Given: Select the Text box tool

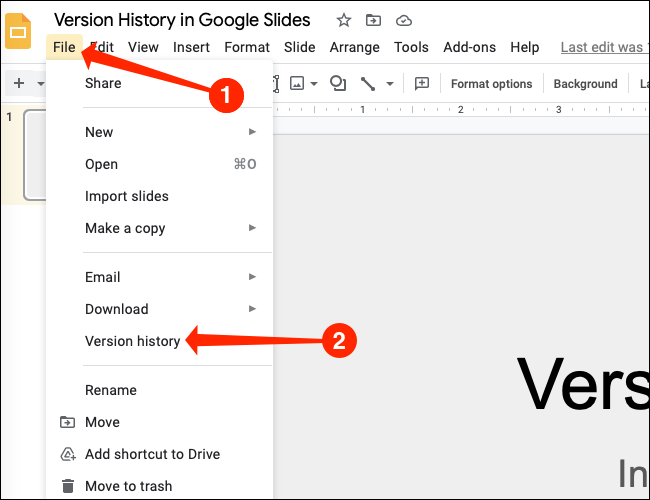Looking at the screenshot, I should [276, 84].
